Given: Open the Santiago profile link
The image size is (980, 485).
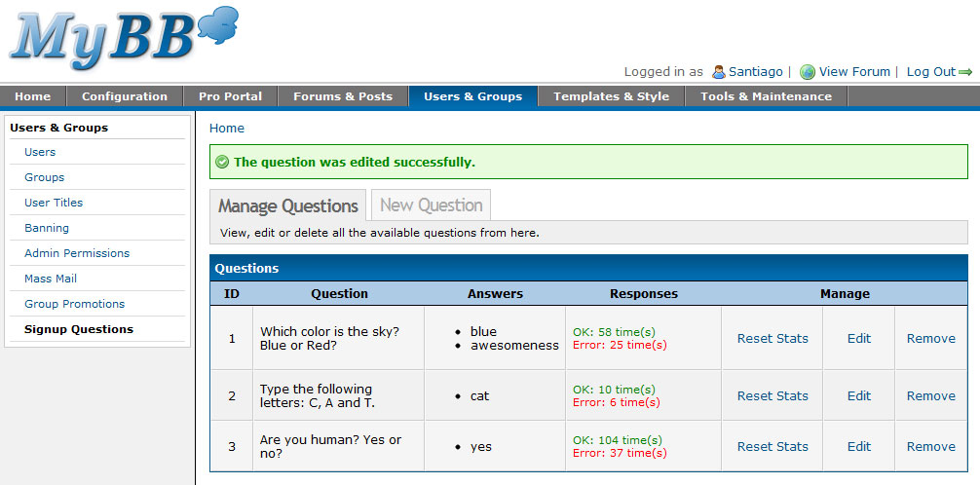Looking at the screenshot, I should 756,72.
